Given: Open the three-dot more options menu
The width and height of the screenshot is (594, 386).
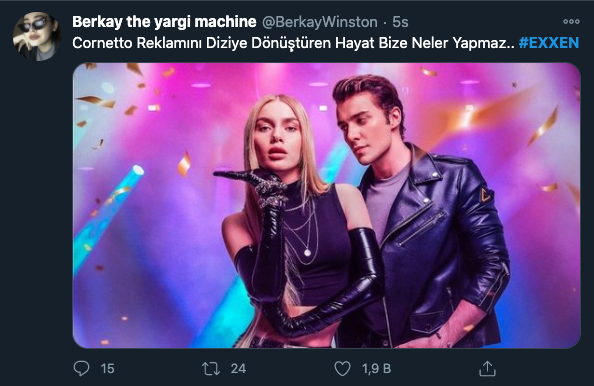Looking at the screenshot, I should [571, 22].
